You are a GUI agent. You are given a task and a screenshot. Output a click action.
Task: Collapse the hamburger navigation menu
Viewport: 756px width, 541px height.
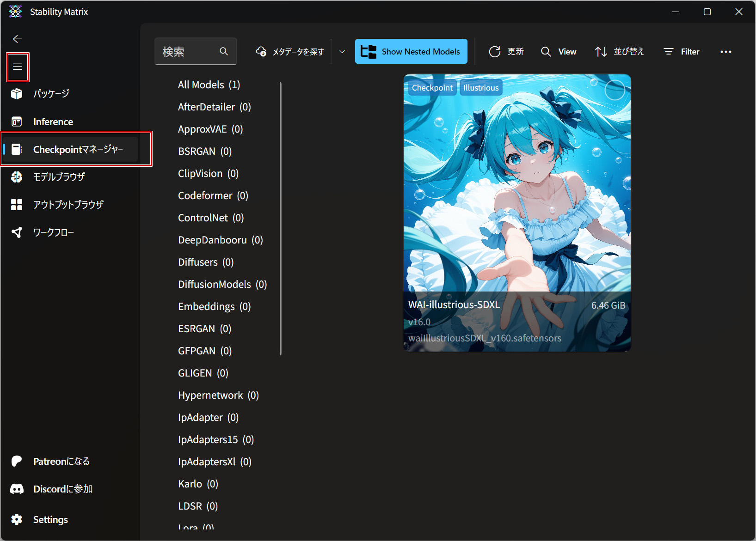tap(18, 67)
